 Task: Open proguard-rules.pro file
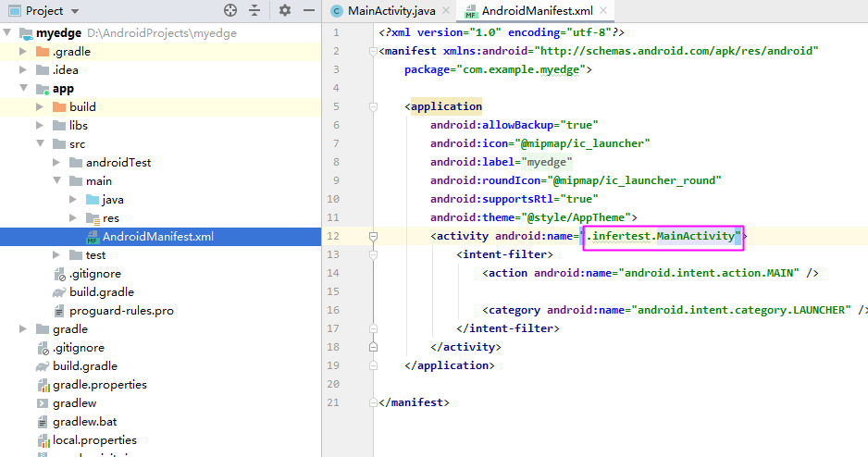coord(121,311)
